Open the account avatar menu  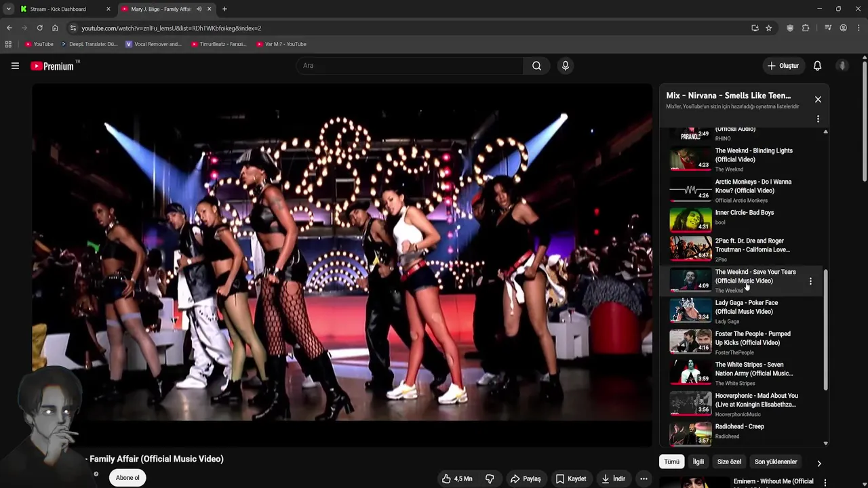[x=842, y=66]
